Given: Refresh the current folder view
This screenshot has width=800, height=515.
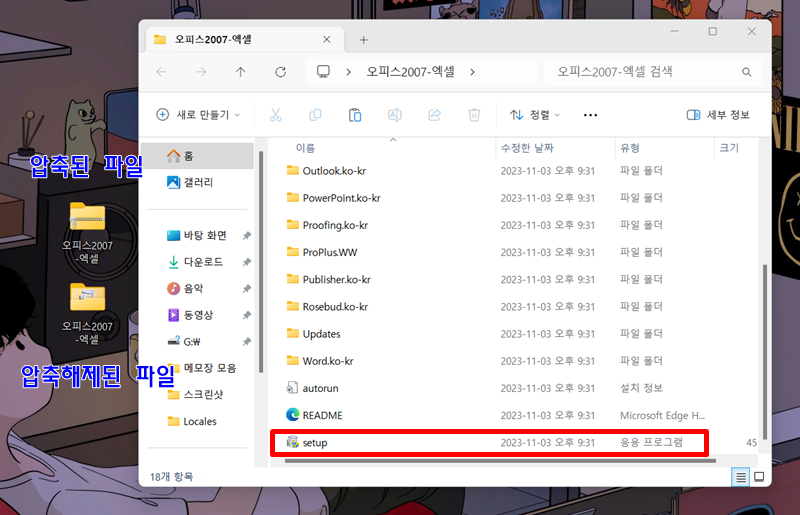Looking at the screenshot, I should click(x=280, y=72).
